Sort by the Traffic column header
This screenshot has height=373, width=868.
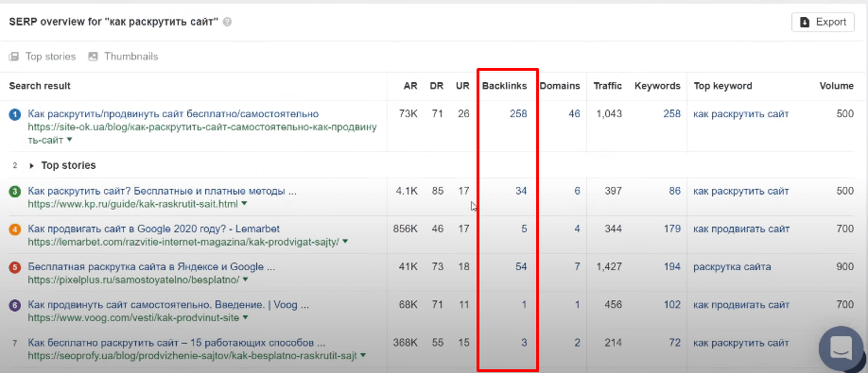point(608,86)
